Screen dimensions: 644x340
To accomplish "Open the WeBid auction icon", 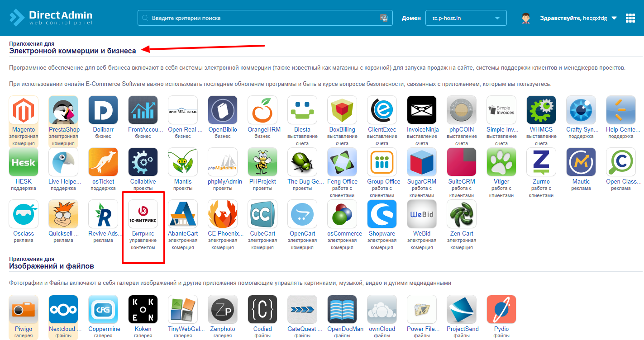I will pos(422,214).
